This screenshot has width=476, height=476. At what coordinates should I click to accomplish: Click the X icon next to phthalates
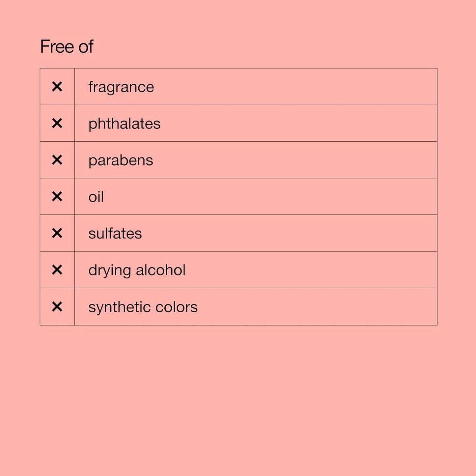[57, 124]
